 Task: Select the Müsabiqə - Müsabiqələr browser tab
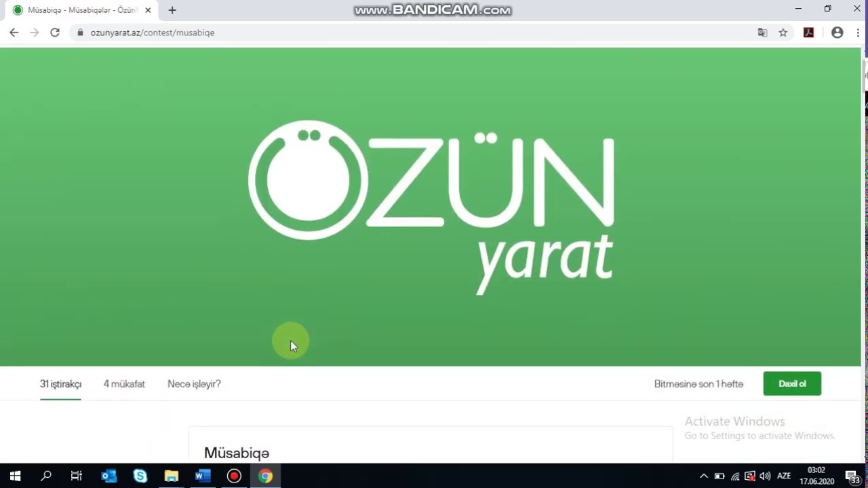tap(81, 10)
